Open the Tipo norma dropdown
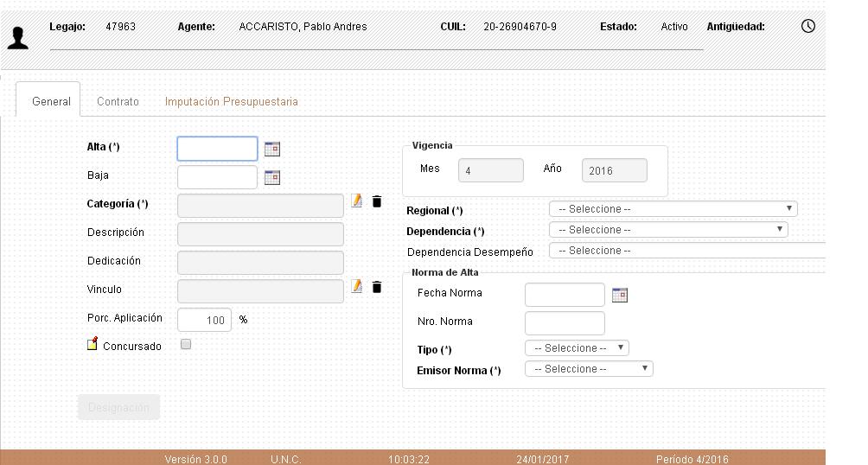Screen dimensions: 868x465 [577, 348]
